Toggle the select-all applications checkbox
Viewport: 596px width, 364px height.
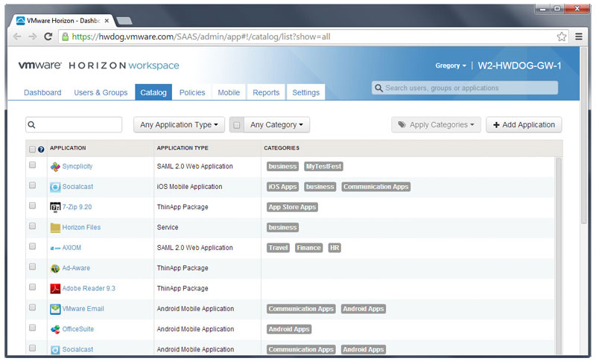[x=32, y=150]
